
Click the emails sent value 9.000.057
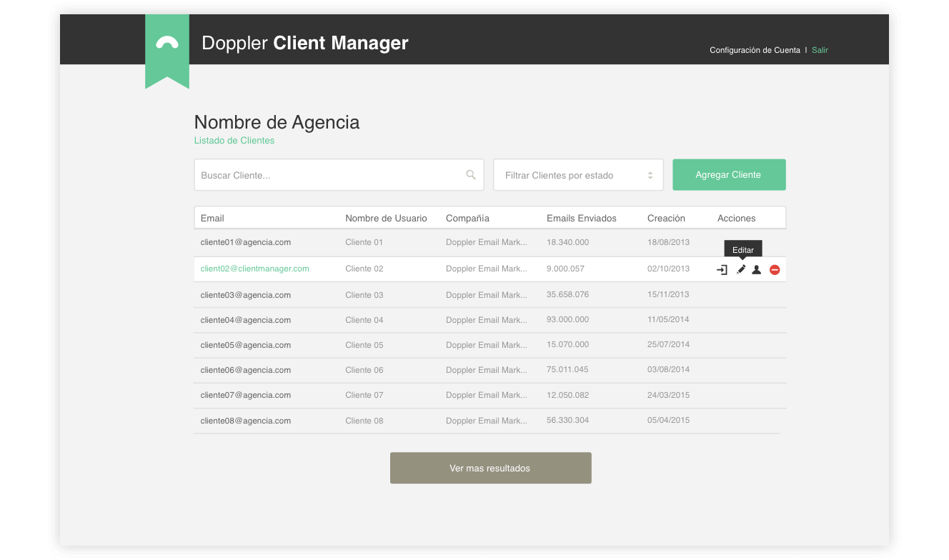(565, 269)
